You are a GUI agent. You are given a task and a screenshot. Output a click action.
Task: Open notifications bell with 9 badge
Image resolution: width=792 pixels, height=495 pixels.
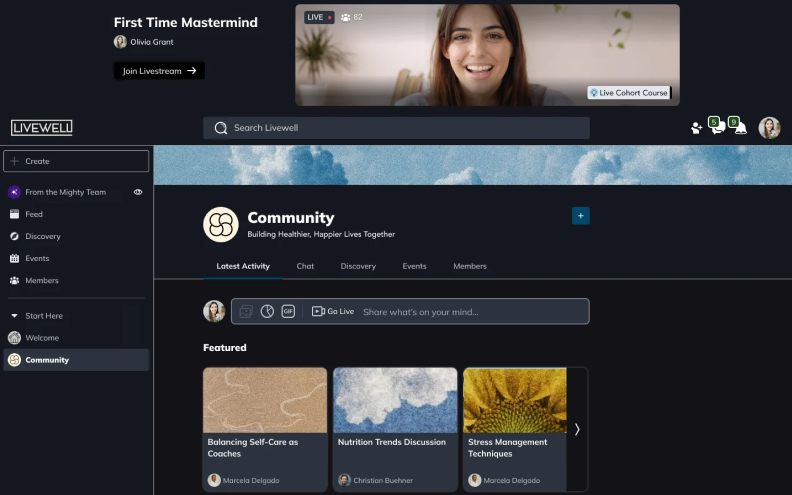pyautogui.click(x=740, y=128)
